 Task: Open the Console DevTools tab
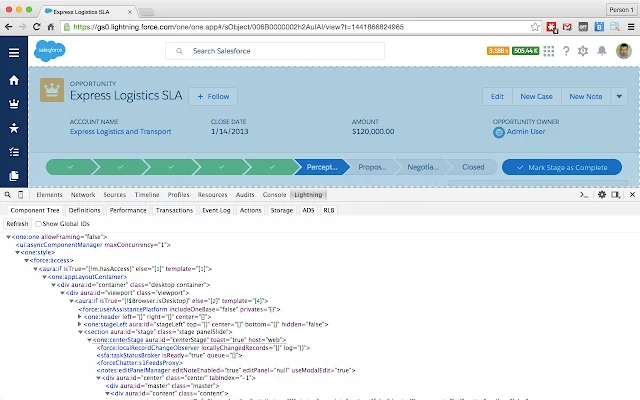point(274,195)
